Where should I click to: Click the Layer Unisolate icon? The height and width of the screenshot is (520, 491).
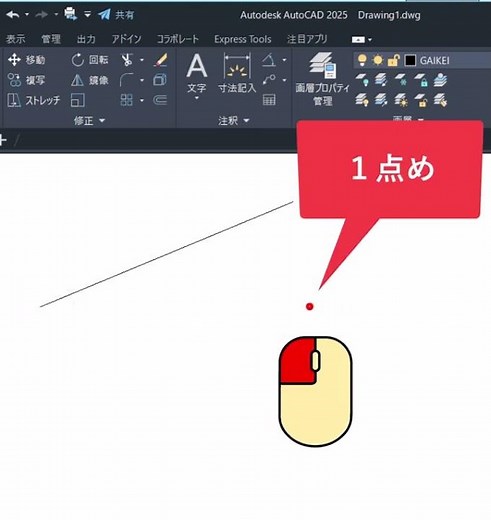click(x=381, y=100)
